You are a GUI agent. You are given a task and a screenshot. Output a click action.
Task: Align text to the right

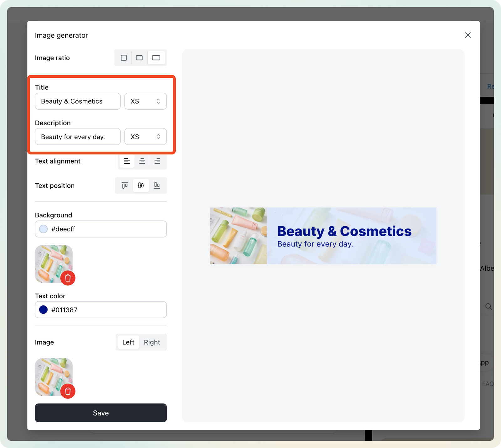click(x=158, y=161)
